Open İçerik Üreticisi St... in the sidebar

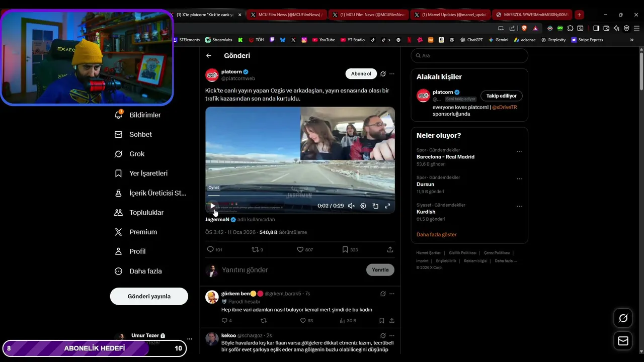tap(150, 193)
